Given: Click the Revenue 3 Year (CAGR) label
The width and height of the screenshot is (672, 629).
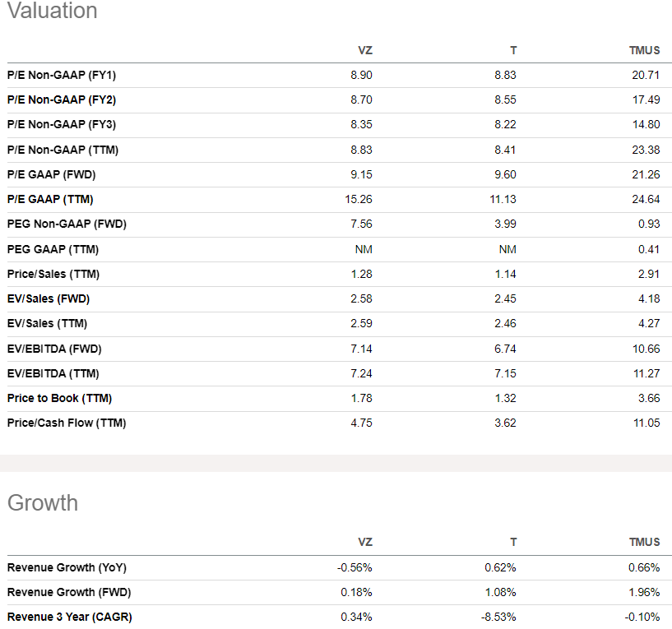Looking at the screenshot, I should point(69,617).
